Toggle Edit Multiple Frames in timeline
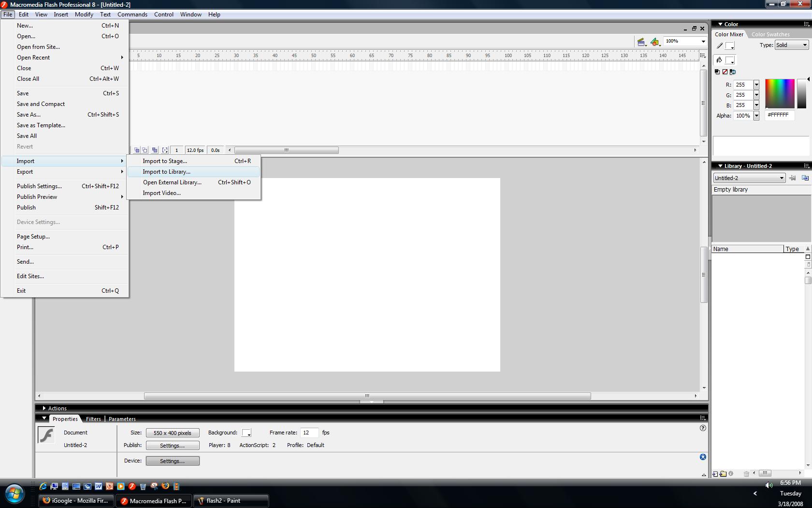This screenshot has width=812, height=508. coord(154,150)
